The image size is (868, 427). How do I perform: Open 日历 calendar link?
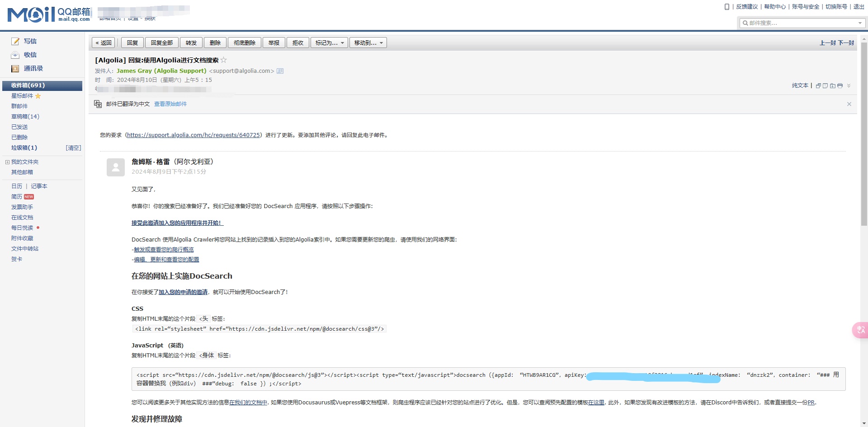[17, 186]
